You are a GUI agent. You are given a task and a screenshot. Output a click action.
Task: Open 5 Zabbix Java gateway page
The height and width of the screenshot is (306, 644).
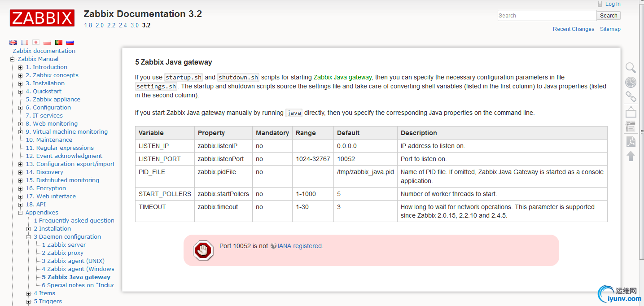click(x=76, y=277)
